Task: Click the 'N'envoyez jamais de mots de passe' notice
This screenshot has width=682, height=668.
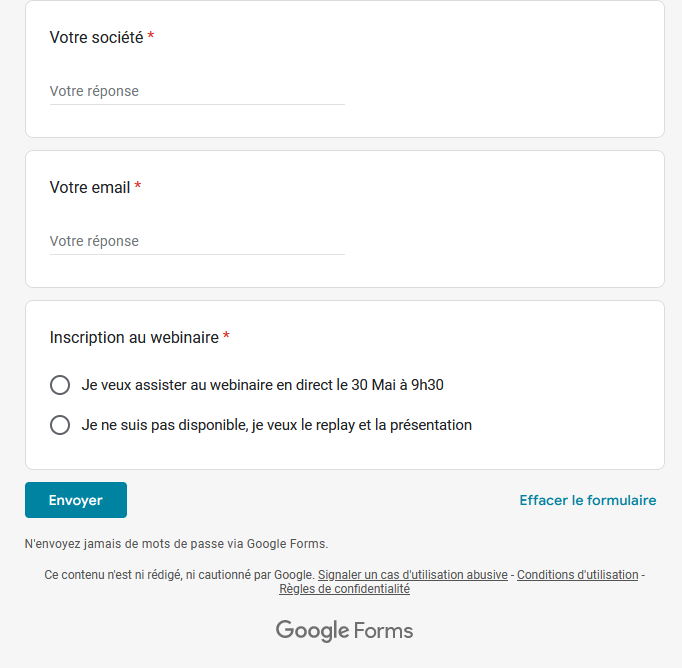Action: [x=176, y=544]
